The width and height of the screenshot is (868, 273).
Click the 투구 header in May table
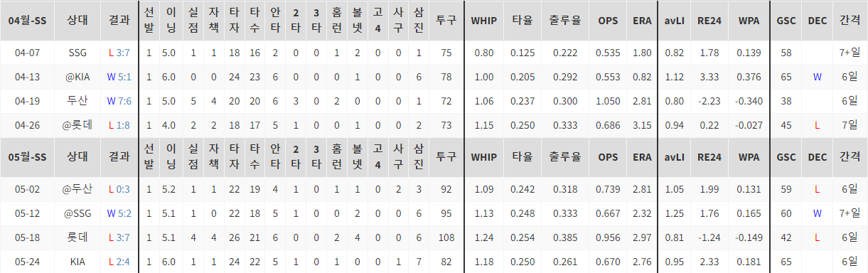(x=446, y=156)
